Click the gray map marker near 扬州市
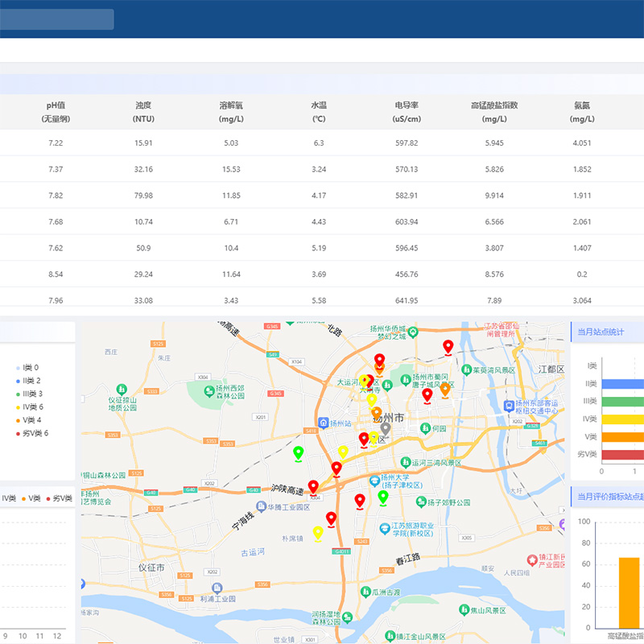 386,429
